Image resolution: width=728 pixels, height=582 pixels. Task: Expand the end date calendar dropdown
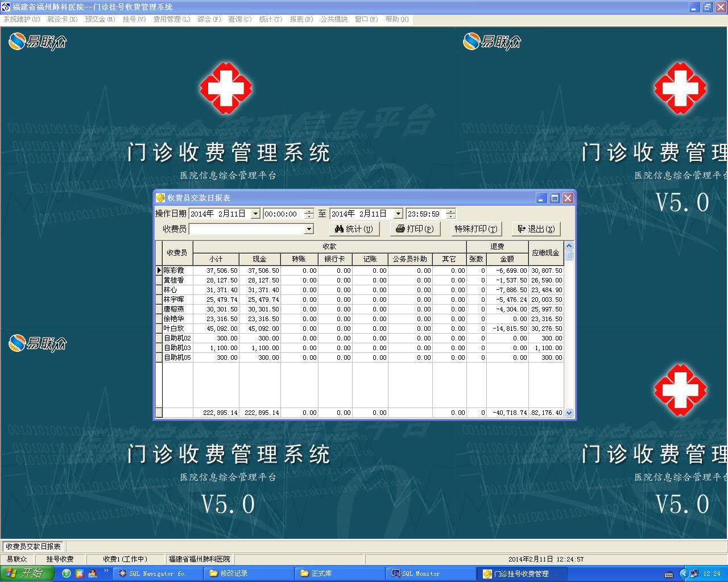(398, 214)
